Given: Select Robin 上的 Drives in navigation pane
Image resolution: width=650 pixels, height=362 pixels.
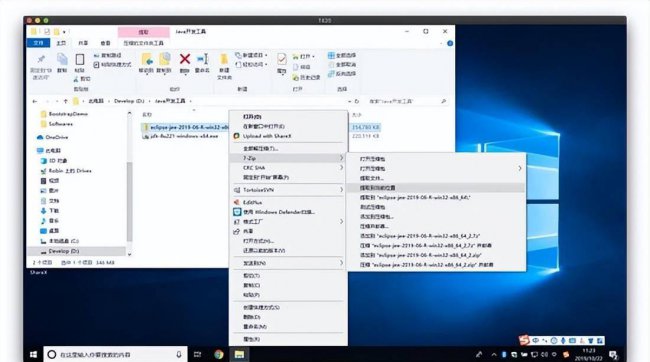Looking at the screenshot, I should 70,170.
